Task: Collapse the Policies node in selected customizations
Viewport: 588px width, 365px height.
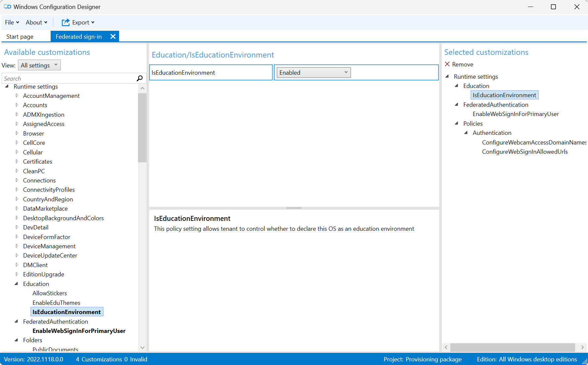Action: [x=457, y=123]
